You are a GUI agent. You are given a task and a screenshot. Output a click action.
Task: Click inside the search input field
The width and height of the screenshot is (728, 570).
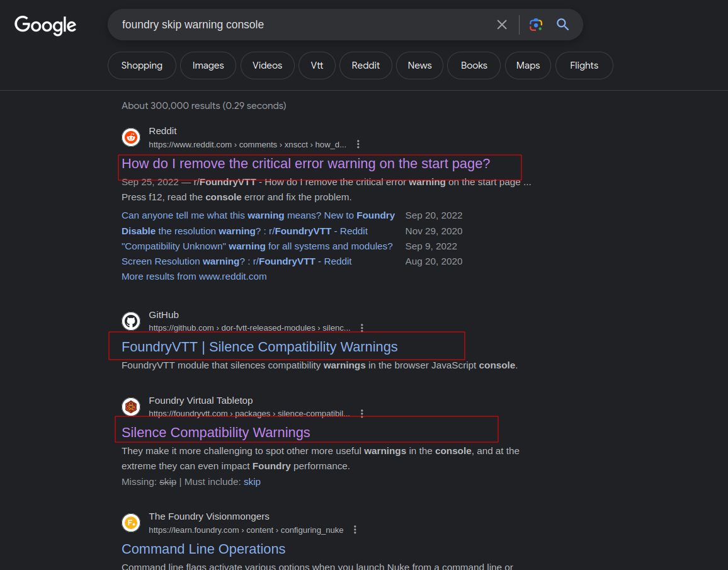pos(283,24)
